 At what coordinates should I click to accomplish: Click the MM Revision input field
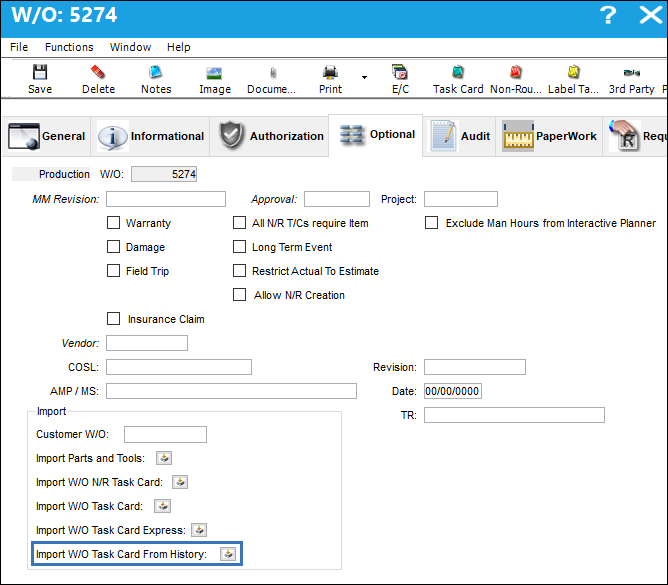point(166,199)
